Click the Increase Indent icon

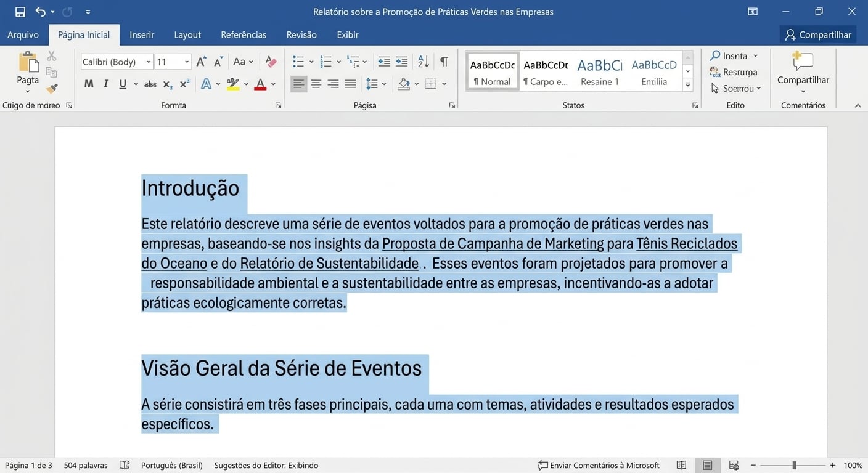(401, 62)
